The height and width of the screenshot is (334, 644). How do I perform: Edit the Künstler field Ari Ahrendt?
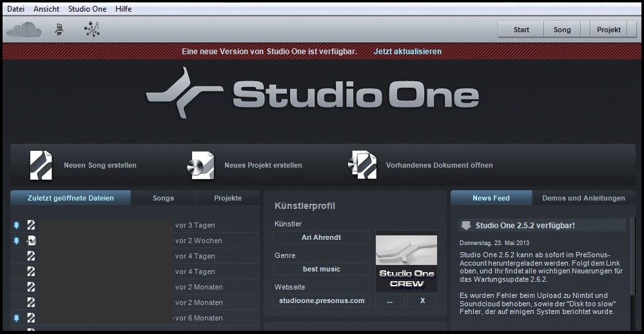[322, 237]
